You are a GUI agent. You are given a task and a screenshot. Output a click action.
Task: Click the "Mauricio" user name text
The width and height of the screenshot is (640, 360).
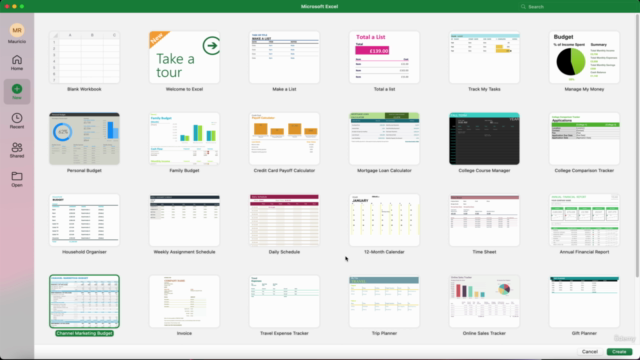point(17,42)
